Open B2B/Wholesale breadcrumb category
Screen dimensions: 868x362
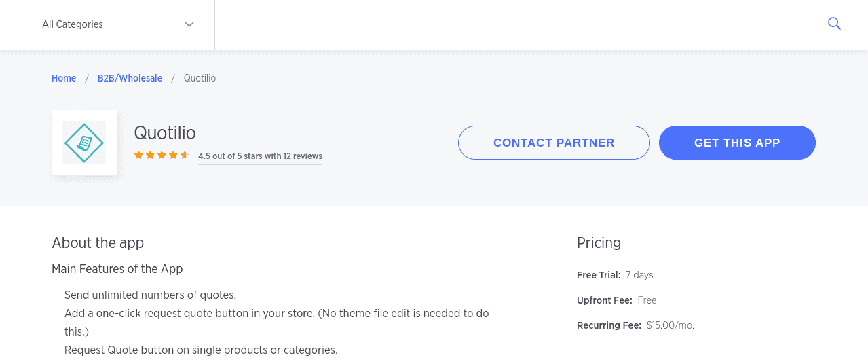[130, 78]
